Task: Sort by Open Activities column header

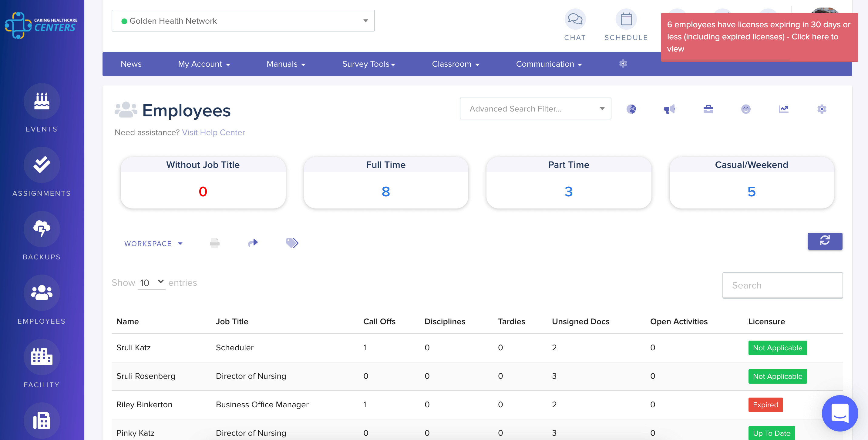Action: coord(679,322)
